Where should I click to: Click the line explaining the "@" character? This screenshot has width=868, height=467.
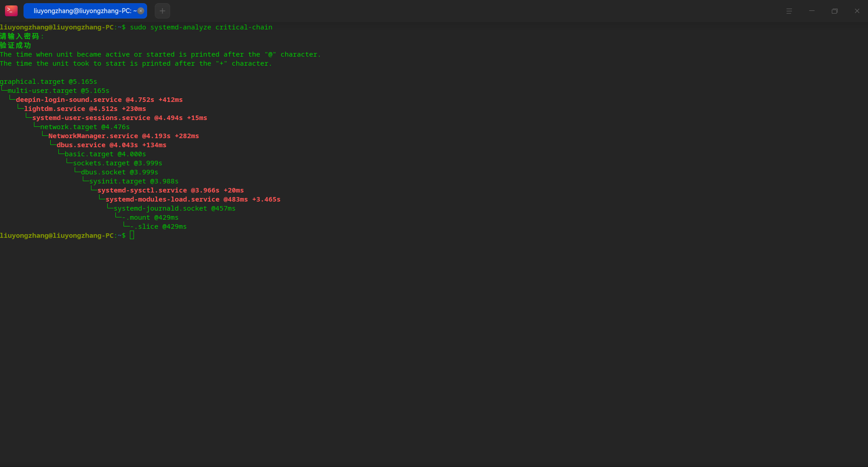point(161,54)
